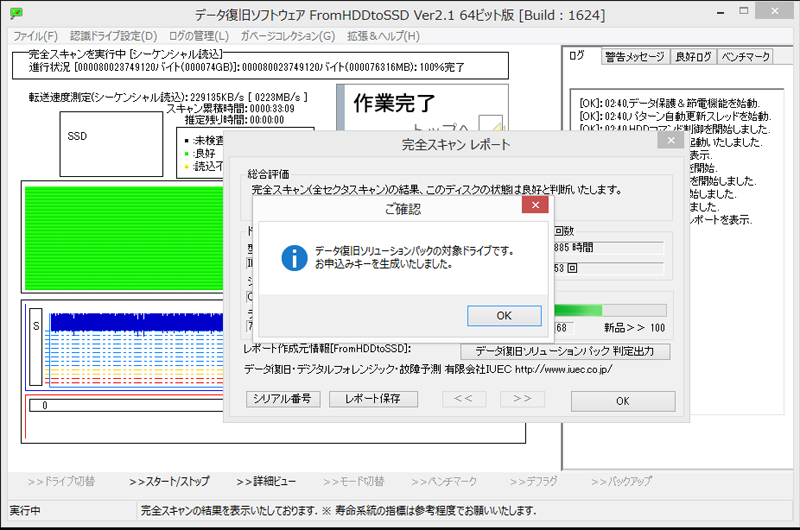
Task: Click the bottom >>ベンチマーク link
Action: 444,481
